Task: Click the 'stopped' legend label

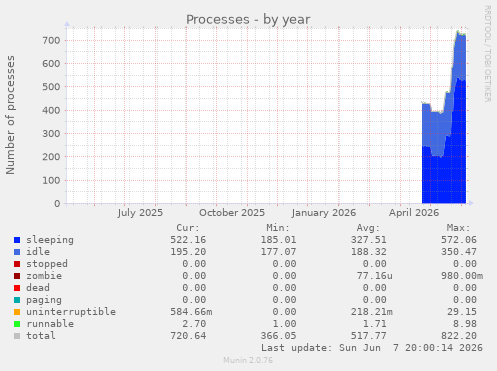Action: (x=47, y=264)
